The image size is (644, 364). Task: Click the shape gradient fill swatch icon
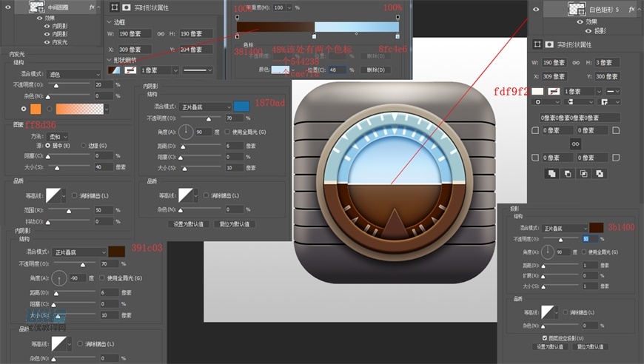114,70
